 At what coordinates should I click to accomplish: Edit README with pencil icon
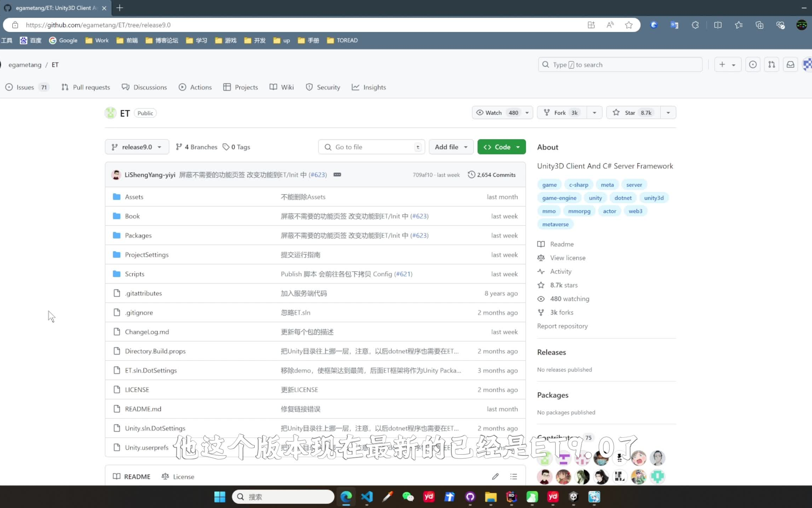click(x=495, y=476)
